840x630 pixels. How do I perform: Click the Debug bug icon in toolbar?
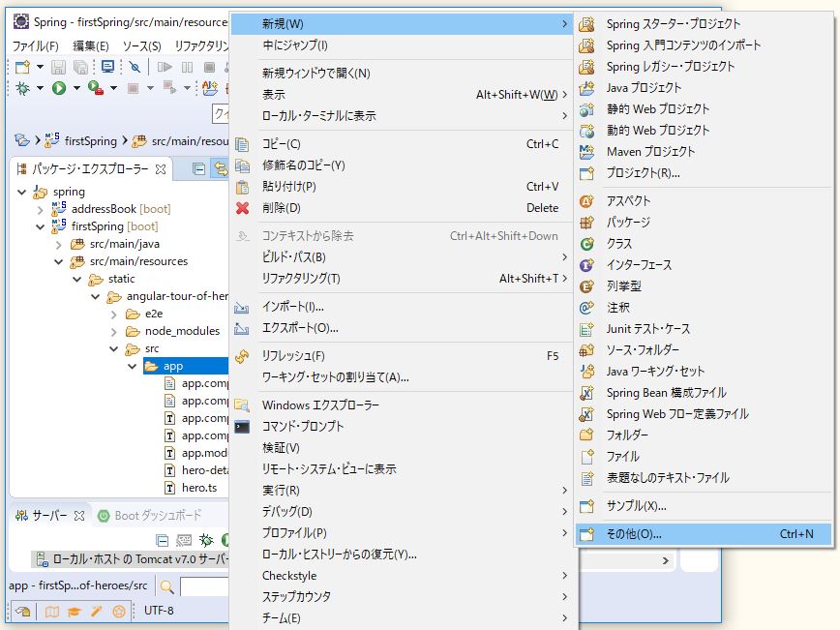pos(22,88)
